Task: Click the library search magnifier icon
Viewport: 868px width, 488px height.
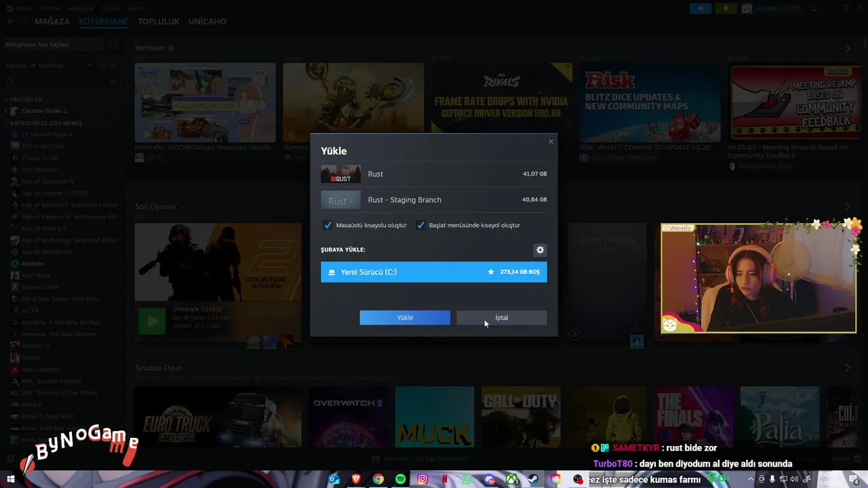Action: click(x=9, y=82)
